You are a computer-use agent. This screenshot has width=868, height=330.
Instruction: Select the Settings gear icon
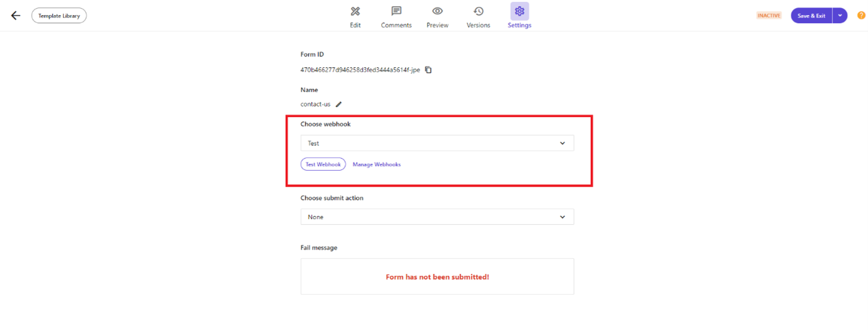coord(520,11)
